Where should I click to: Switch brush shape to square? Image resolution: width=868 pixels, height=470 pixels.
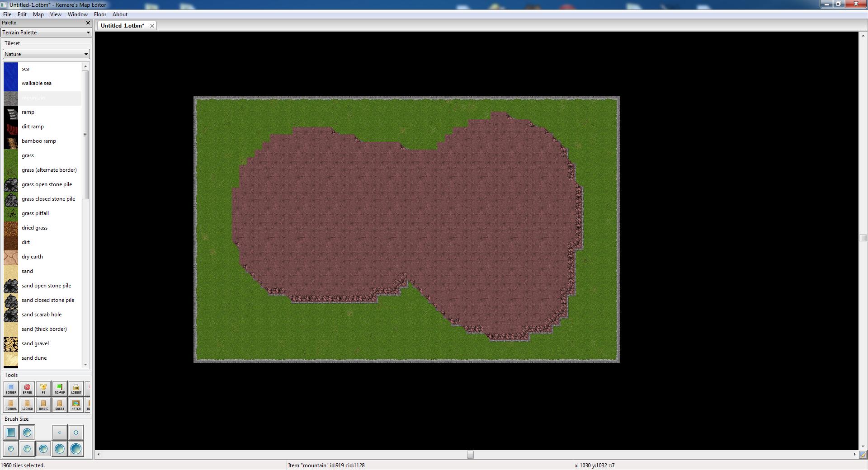pos(11,432)
